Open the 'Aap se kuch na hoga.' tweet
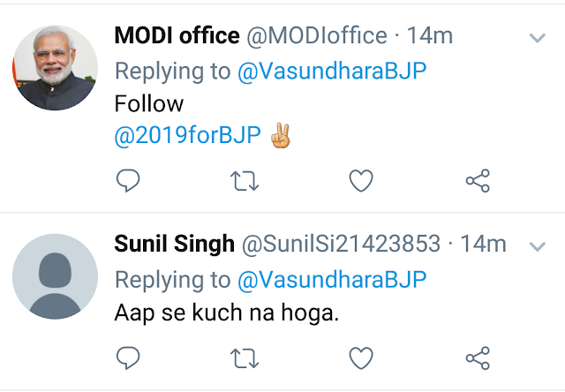Screen dimensions: 565x392 227,313
